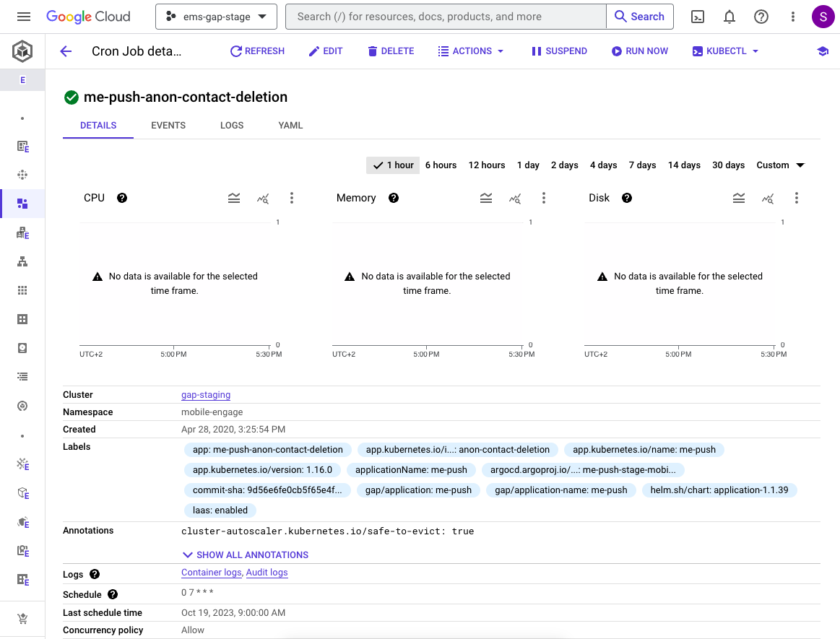The height and width of the screenshot is (639, 840).
Task: Open the ACTIONS dropdown
Action: pyautogui.click(x=471, y=51)
